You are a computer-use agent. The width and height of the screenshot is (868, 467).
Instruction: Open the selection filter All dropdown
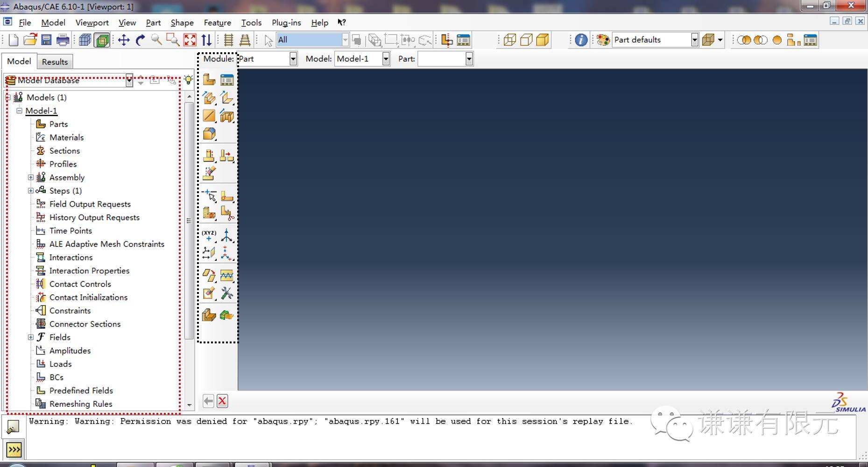[x=345, y=40]
